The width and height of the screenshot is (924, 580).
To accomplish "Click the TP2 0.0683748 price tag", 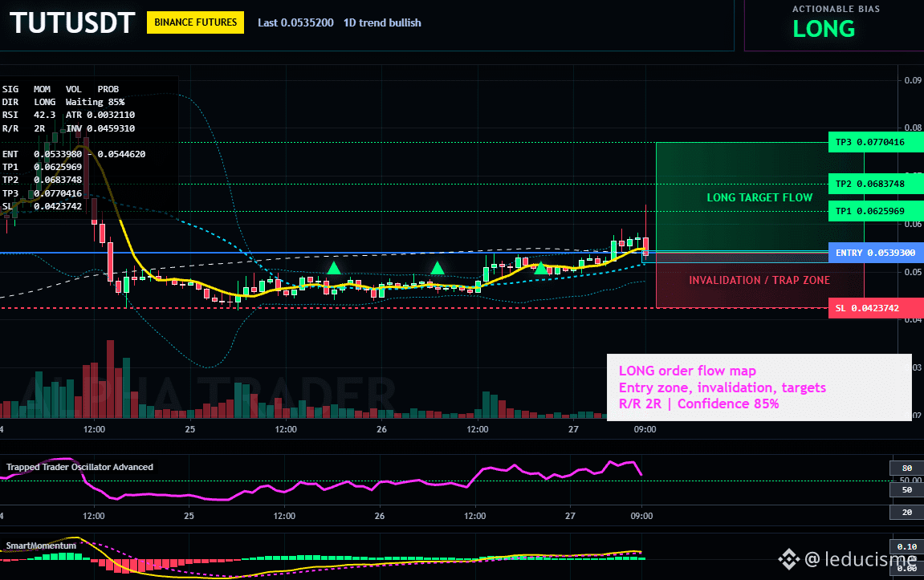I will [876, 184].
